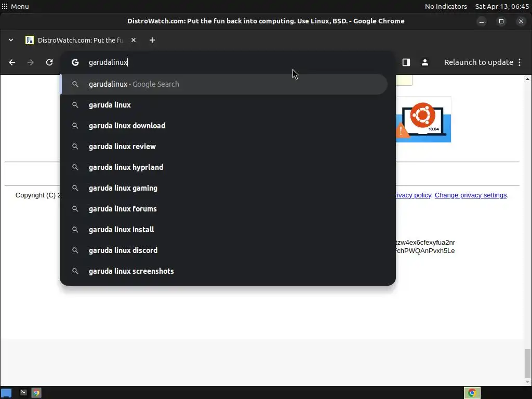
Task: Click search icon beside 'garuda linux discord'
Action: [x=75, y=250]
